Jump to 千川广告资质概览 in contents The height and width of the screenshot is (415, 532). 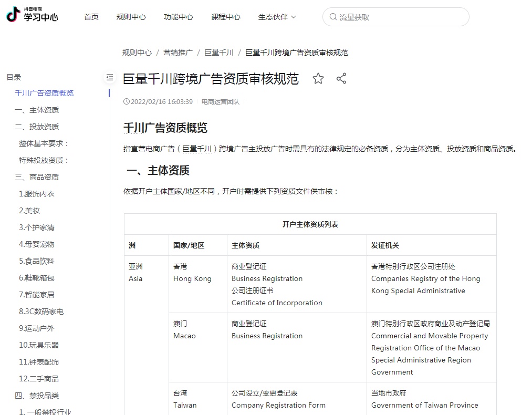point(44,93)
